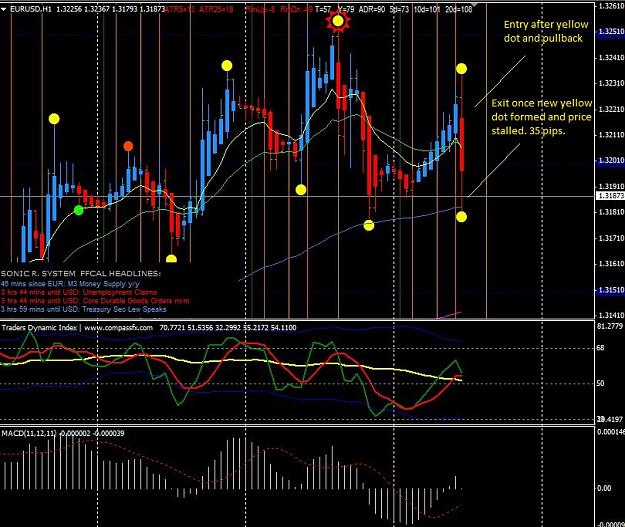Click the 1.32410 price axis label
The width and height of the screenshot is (625, 527).
click(611, 58)
